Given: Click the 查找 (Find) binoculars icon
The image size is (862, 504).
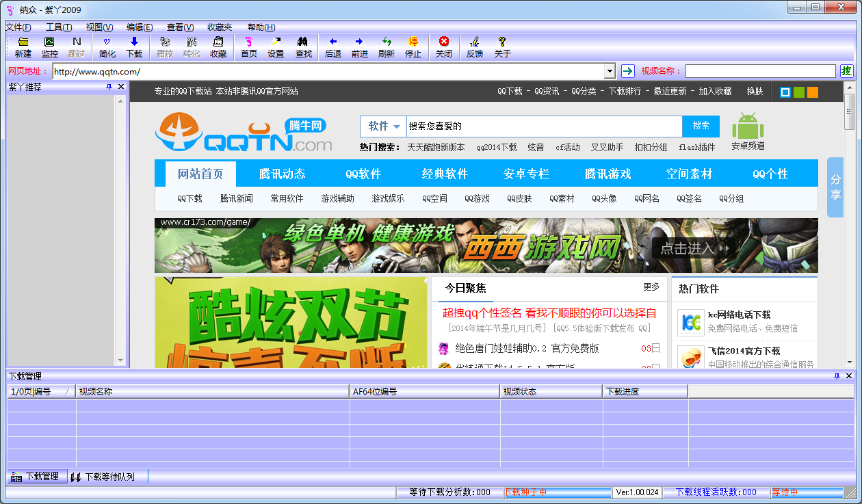Looking at the screenshot, I should 302,42.
